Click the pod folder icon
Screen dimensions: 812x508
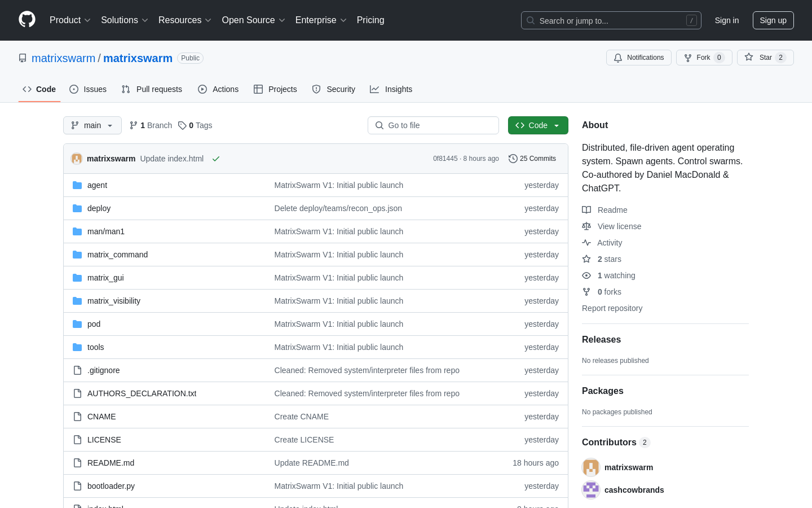[x=77, y=324]
